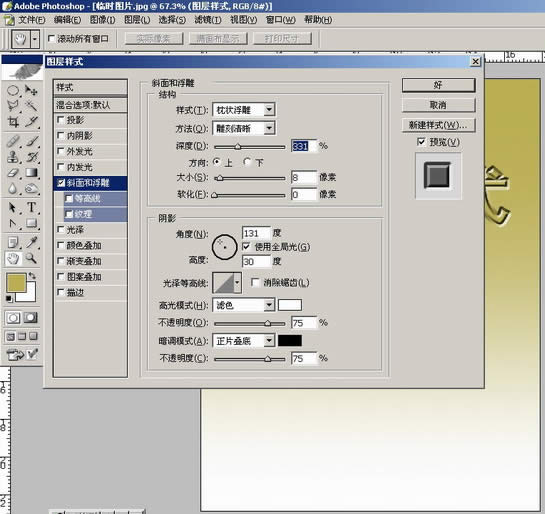Open the 编辑(E) menu

[x=67, y=20]
